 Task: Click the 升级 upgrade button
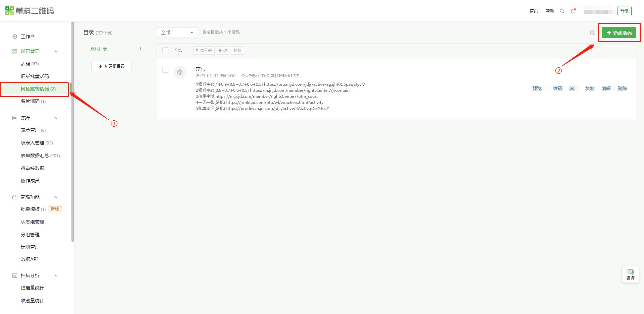pyautogui.click(x=624, y=11)
